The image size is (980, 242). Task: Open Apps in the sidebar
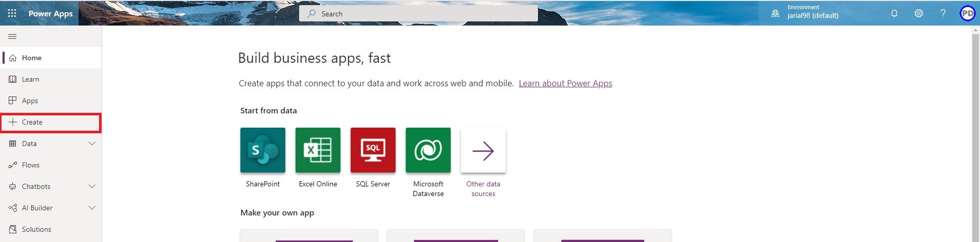point(51,101)
